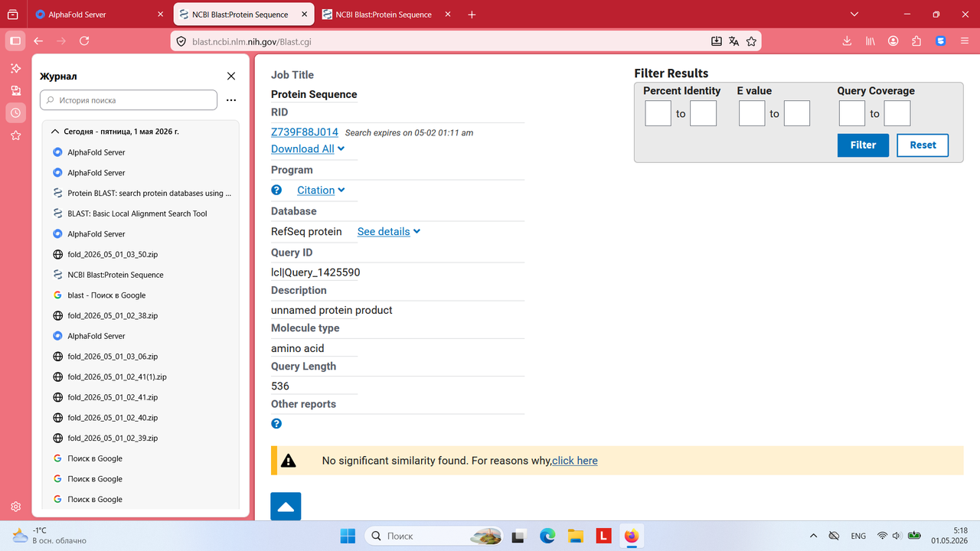Image resolution: width=980 pixels, height=551 pixels.
Task: Click the История поиска search field
Action: pos(129,100)
